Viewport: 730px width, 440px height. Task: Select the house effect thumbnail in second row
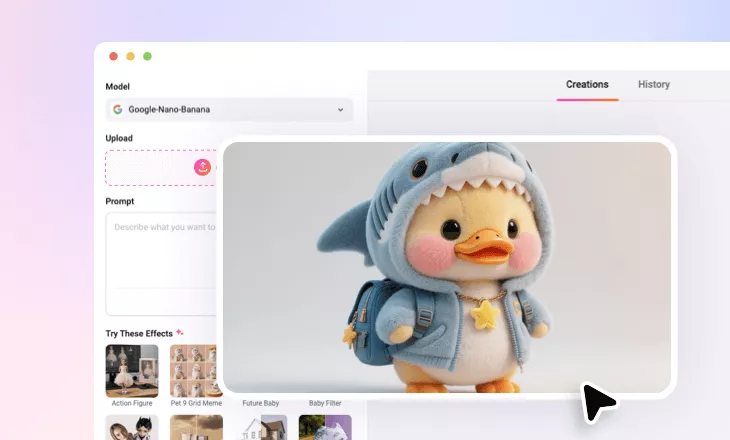pyautogui.click(x=260, y=427)
